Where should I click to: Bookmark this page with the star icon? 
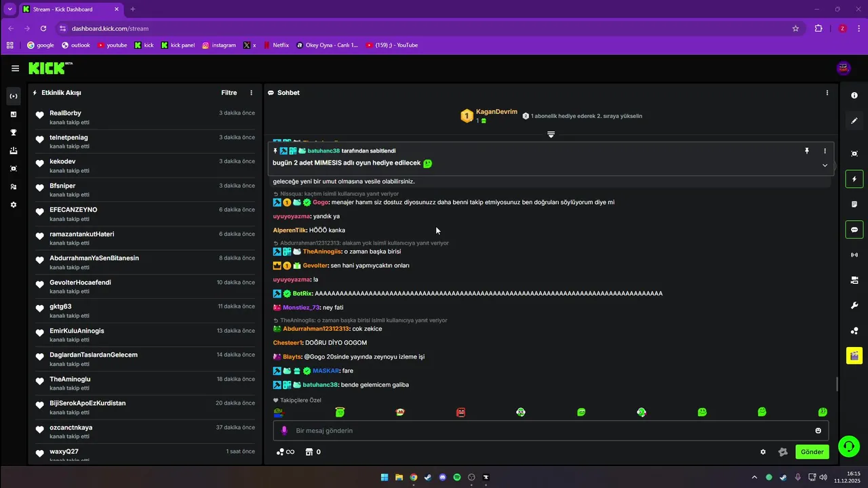click(x=795, y=28)
